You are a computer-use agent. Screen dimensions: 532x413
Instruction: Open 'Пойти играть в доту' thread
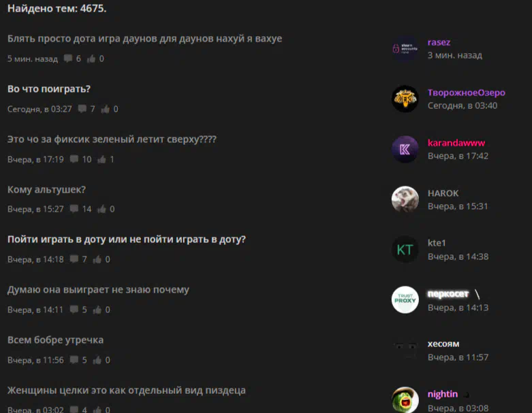click(126, 239)
